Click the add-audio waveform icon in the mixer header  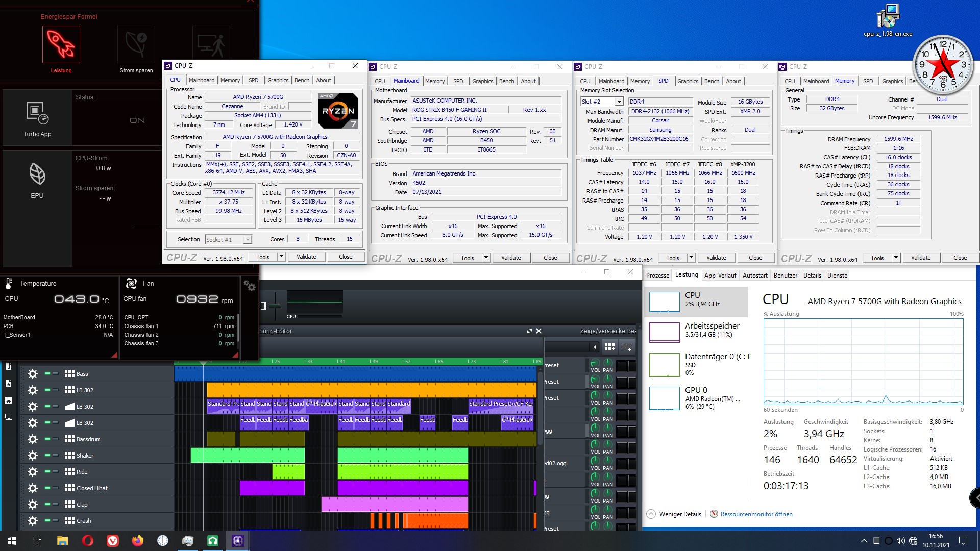click(x=627, y=347)
